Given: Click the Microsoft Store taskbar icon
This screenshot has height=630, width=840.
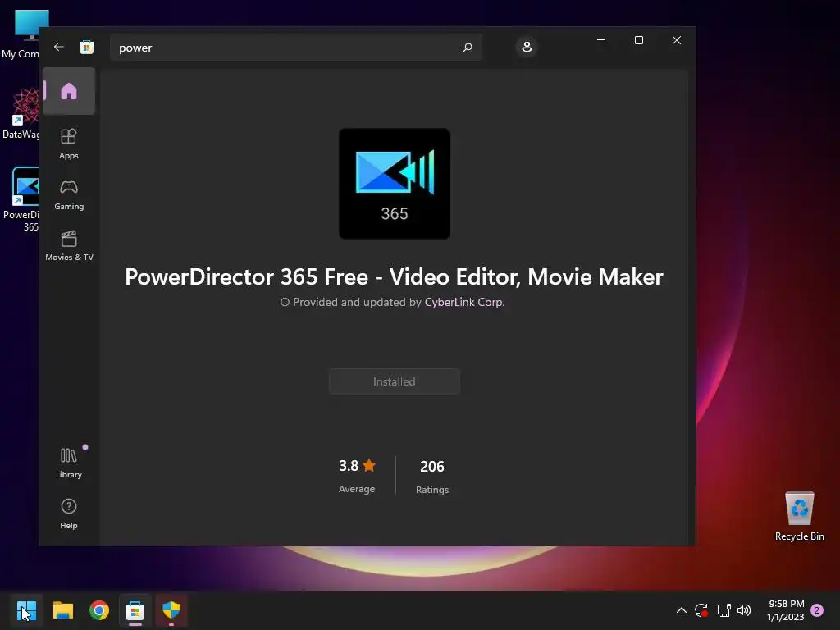Looking at the screenshot, I should click(135, 610).
